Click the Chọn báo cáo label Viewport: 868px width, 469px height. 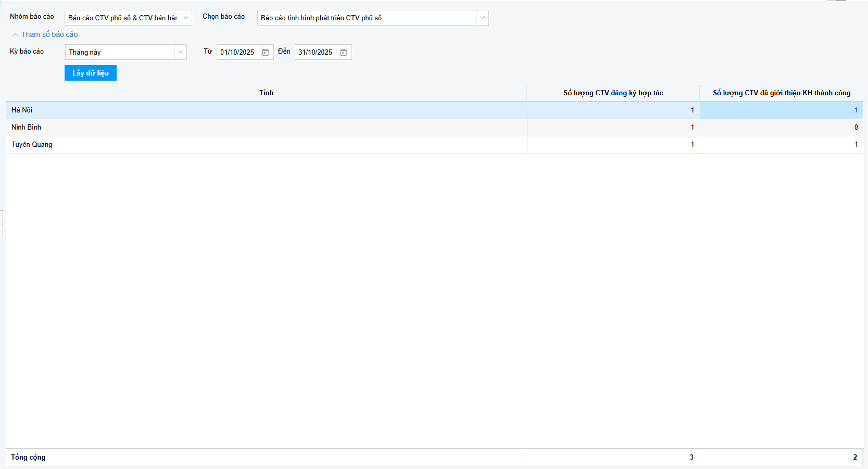coord(223,17)
